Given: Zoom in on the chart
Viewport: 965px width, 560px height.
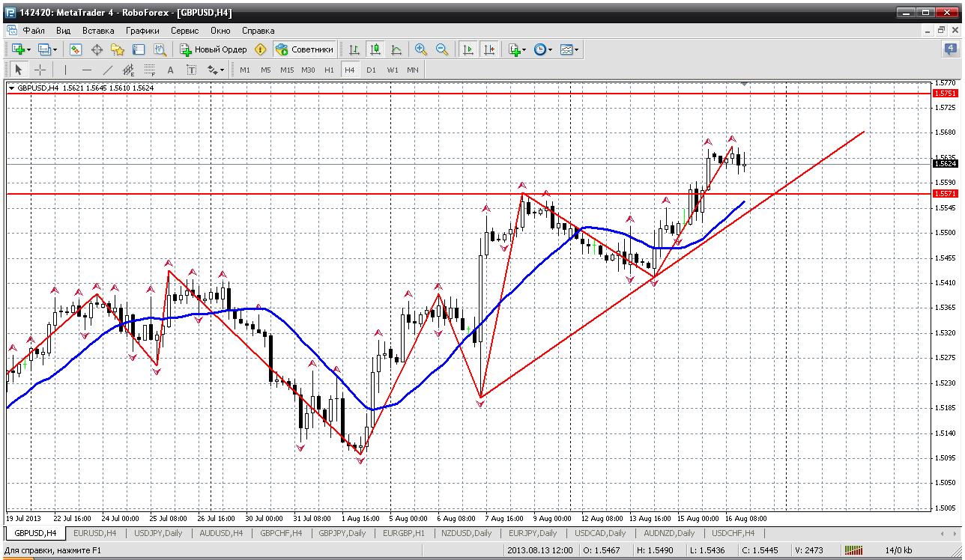Looking at the screenshot, I should [421, 49].
